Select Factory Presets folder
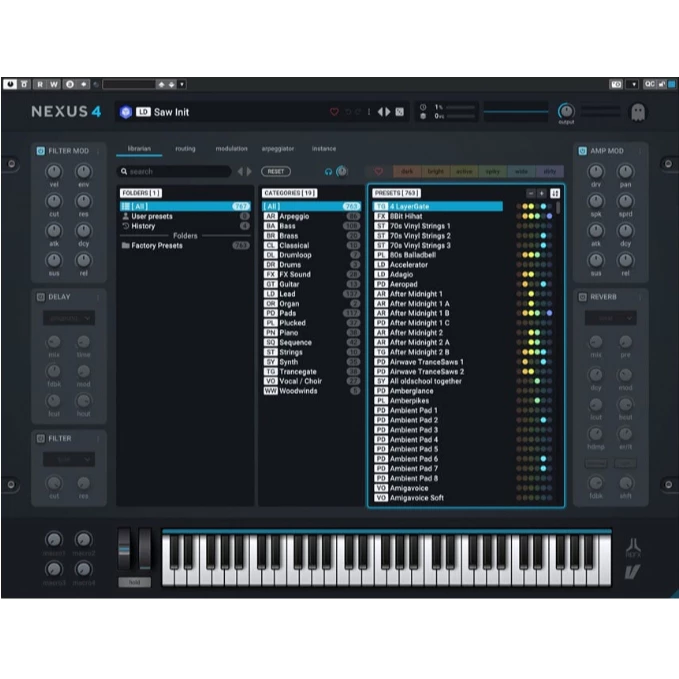 coord(185,246)
